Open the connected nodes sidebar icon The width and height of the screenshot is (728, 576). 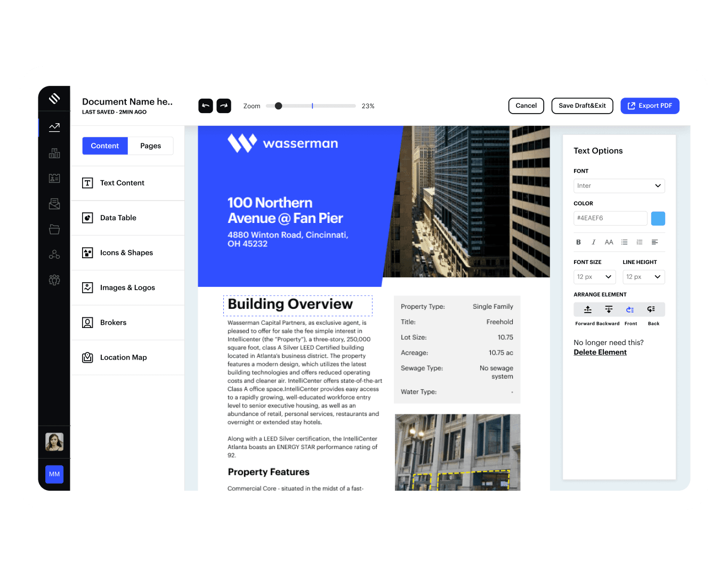54,254
